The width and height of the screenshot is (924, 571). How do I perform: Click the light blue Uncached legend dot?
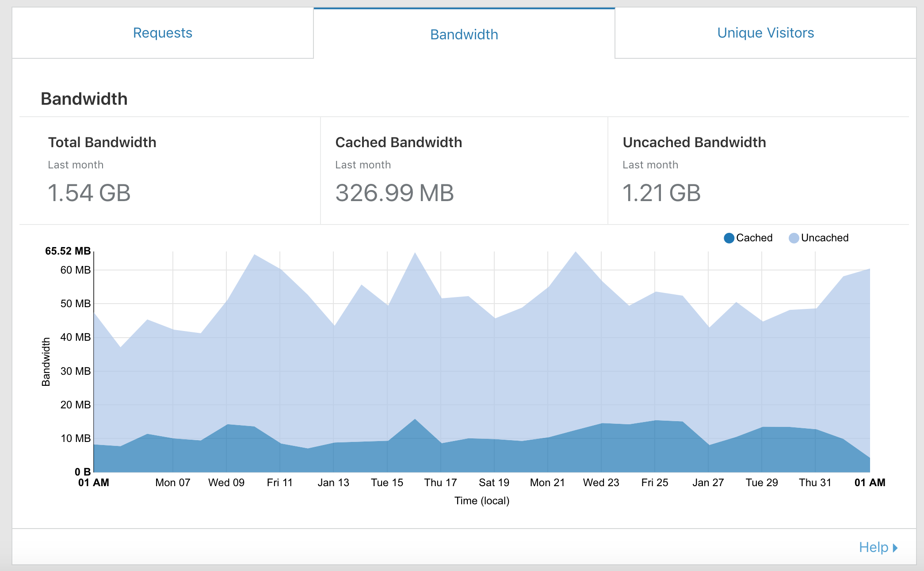pos(794,238)
